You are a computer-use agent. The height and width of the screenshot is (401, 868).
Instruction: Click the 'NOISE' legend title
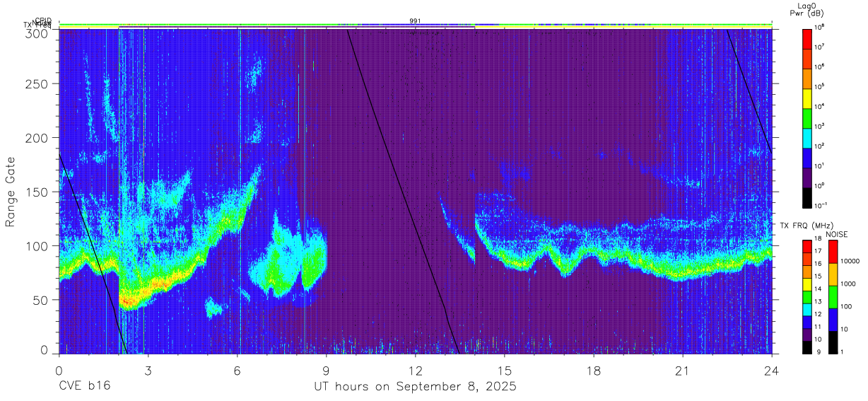(838, 234)
